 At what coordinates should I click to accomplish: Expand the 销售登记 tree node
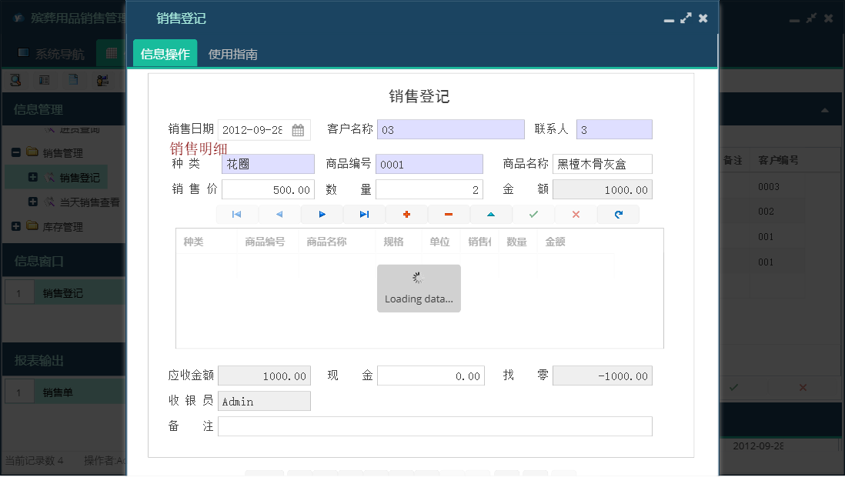34,177
